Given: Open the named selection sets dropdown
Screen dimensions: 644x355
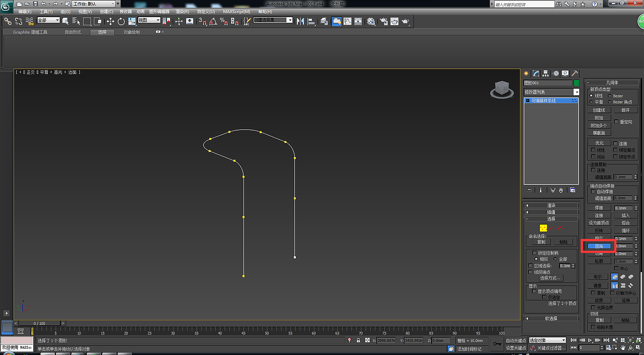Looking at the screenshot, I should tap(273, 20).
